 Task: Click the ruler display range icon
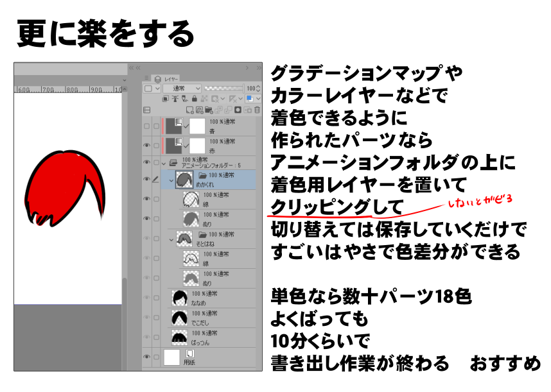pos(232,99)
